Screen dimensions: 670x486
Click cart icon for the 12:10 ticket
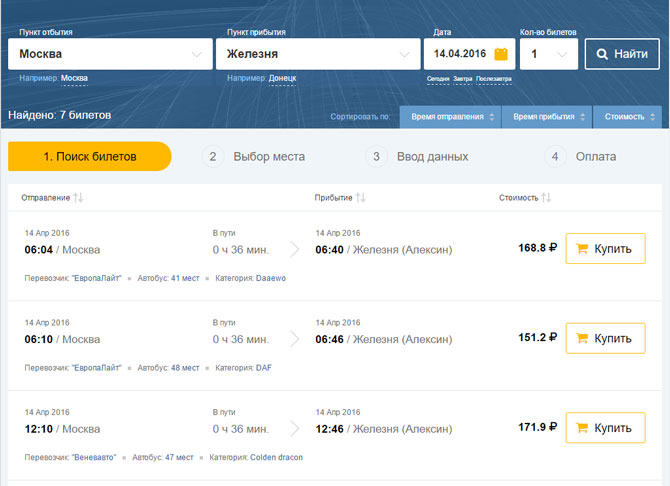[580, 428]
